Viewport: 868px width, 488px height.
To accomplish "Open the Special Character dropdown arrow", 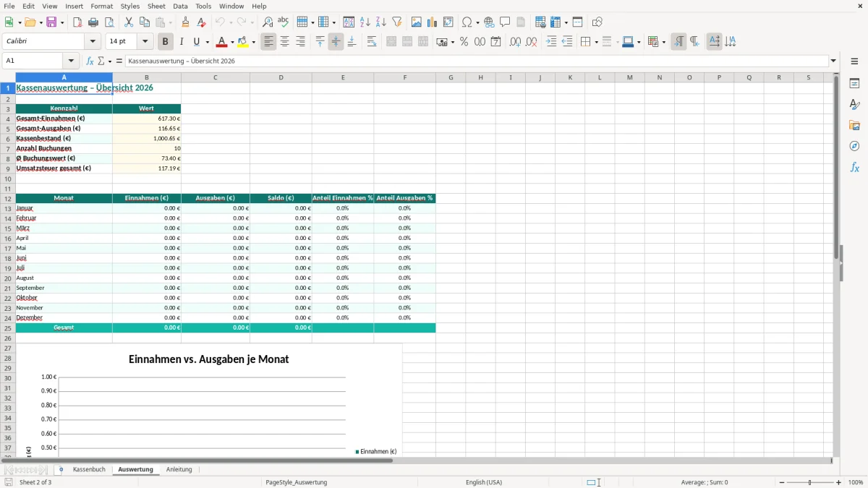I will click(x=477, y=22).
